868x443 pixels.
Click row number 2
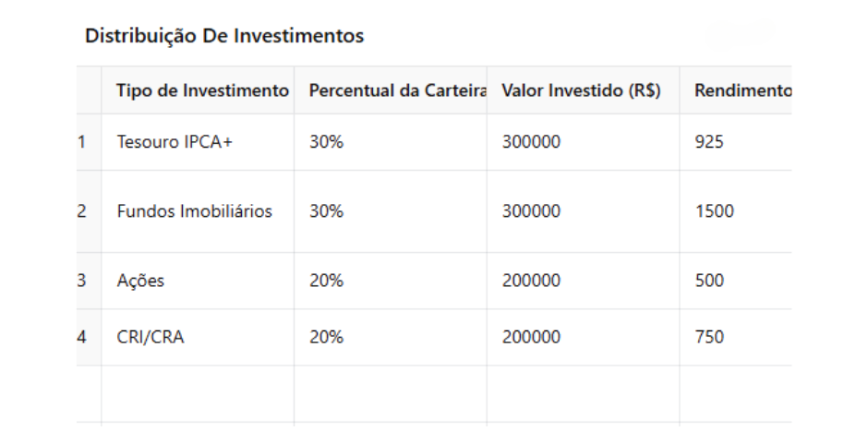(x=81, y=211)
